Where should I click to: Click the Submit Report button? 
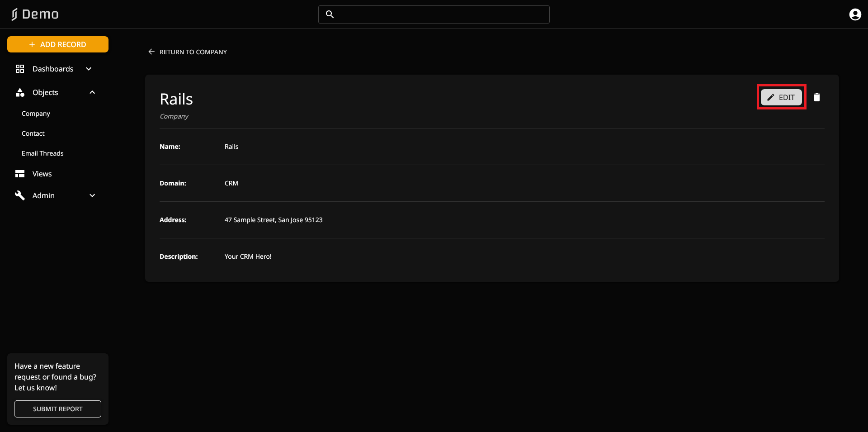coord(58,409)
